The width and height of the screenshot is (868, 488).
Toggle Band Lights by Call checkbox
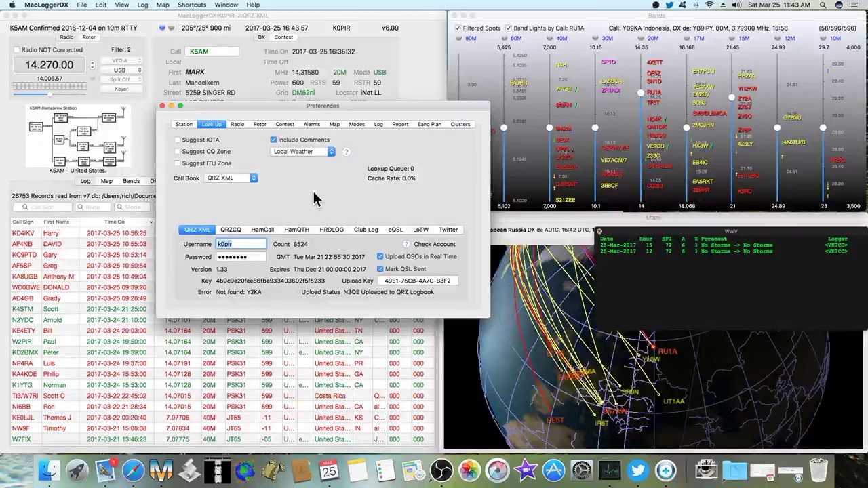(x=509, y=28)
